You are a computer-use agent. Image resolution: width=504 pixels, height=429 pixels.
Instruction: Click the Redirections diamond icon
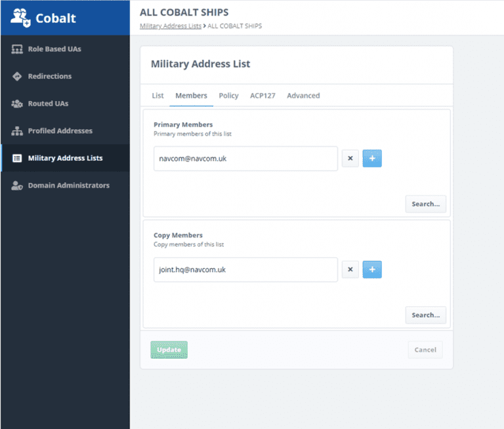pos(17,77)
